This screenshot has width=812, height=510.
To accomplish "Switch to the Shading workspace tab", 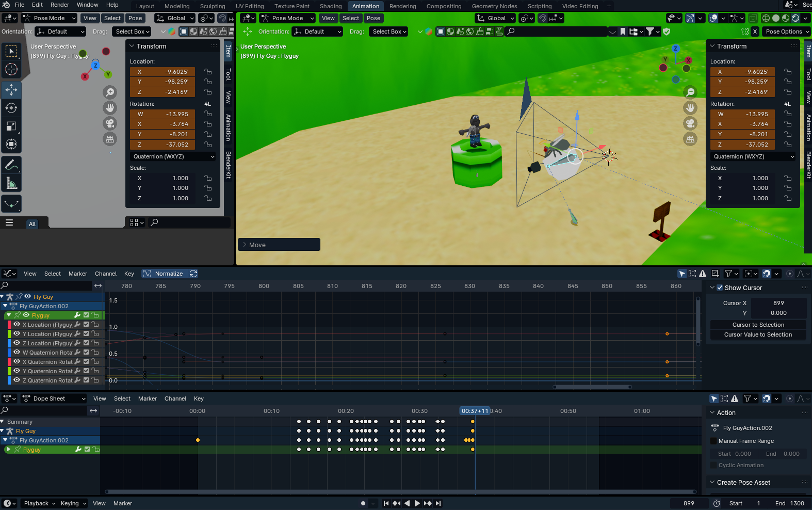I will click(x=330, y=6).
